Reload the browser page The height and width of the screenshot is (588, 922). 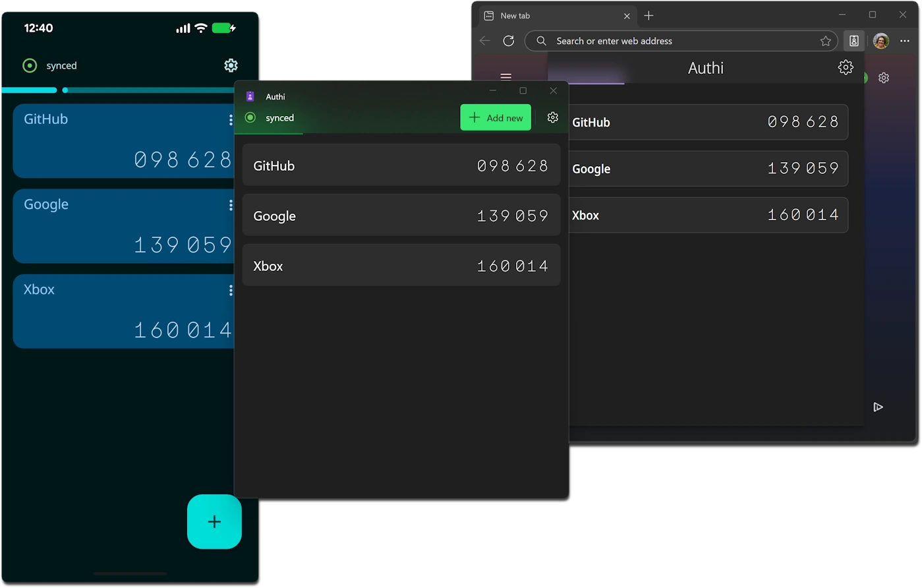pos(509,41)
